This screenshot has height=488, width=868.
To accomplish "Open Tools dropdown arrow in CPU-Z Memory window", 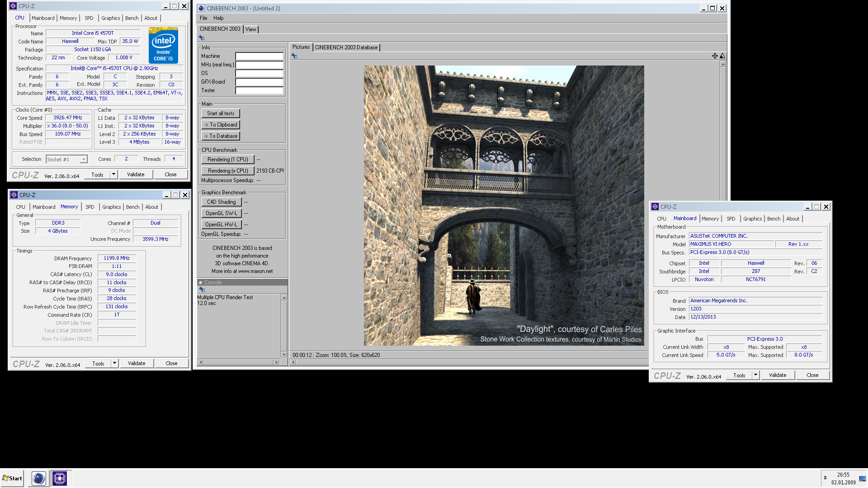I will pos(114,363).
